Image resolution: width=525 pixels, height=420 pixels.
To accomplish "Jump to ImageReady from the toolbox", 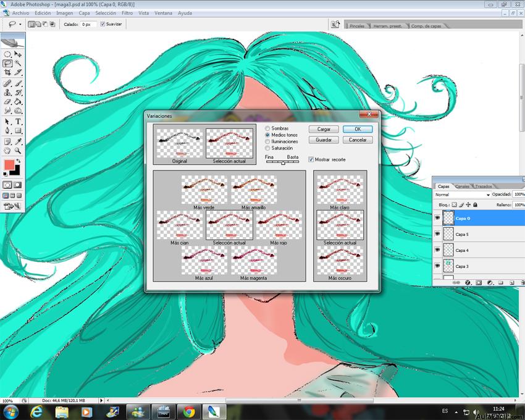I will 12,206.
